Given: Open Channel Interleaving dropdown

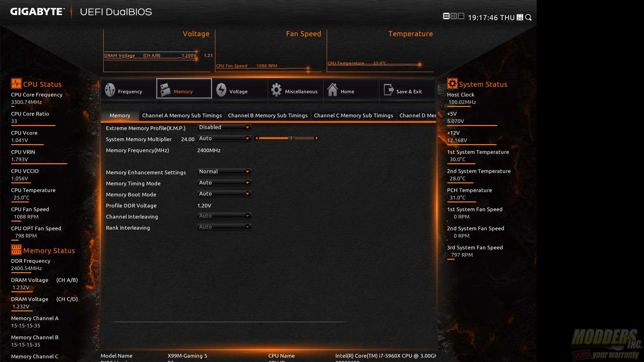Looking at the screenshot, I should (224, 216).
